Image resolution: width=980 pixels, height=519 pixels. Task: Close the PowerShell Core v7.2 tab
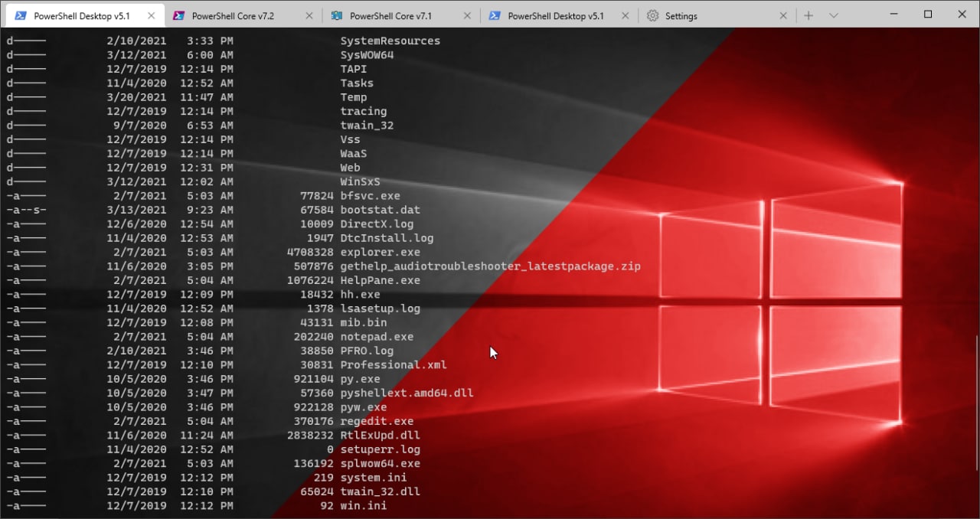click(x=309, y=16)
